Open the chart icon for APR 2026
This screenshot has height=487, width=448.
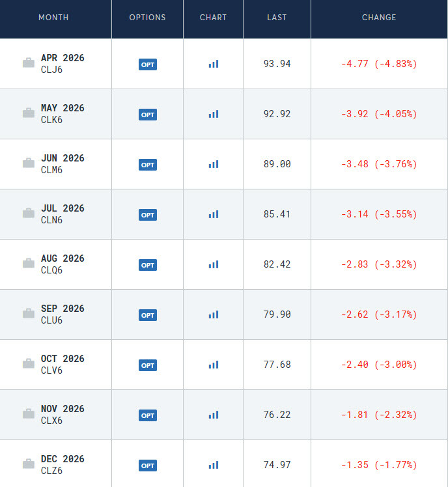point(214,64)
